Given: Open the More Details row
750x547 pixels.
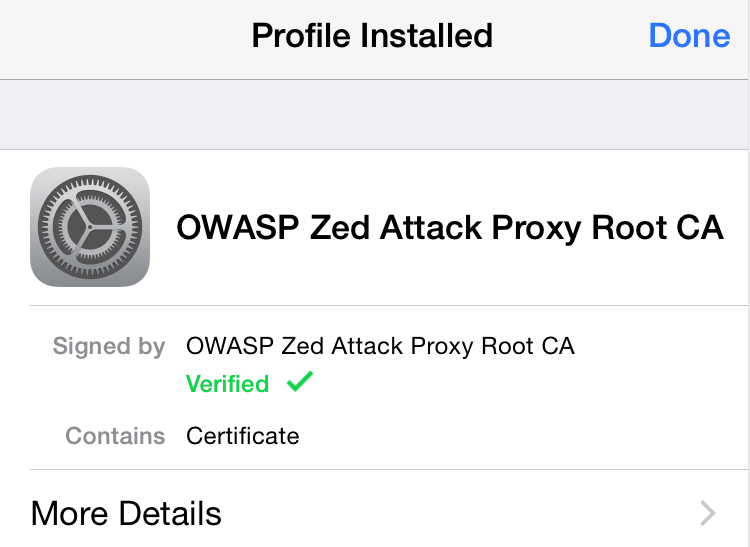Looking at the screenshot, I should (126, 514).
